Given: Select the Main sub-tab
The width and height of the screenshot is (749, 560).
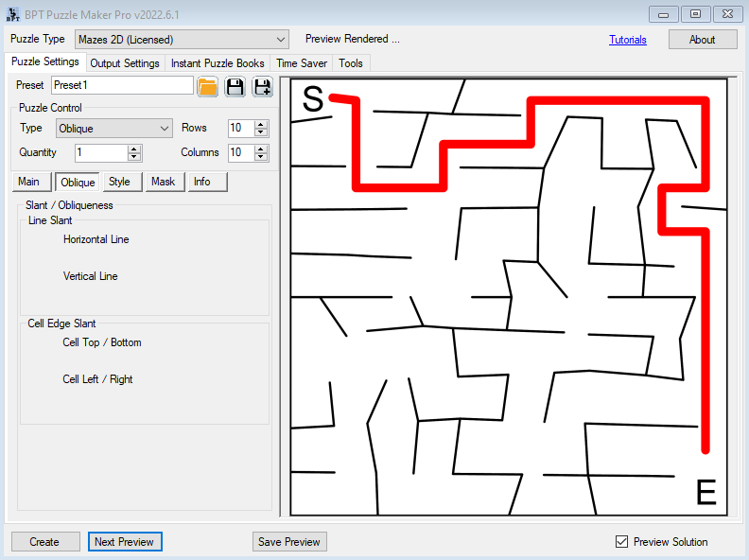Looking at the screenshot, I should point(31,182).
